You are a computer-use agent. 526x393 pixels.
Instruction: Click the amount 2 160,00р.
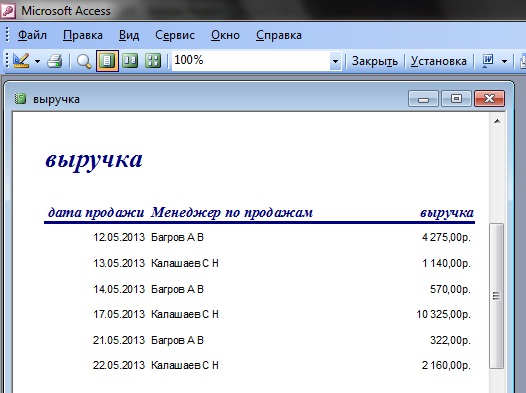point(446,365)
